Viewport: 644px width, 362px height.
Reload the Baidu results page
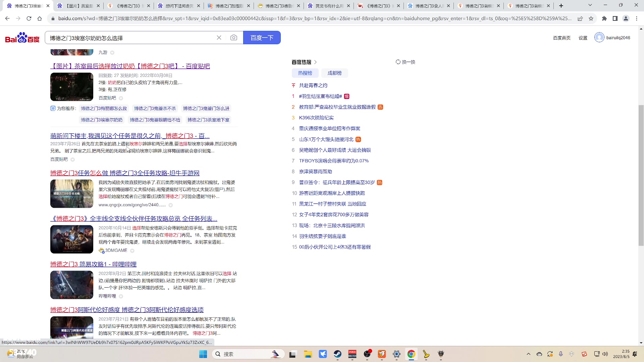[29, 18]
